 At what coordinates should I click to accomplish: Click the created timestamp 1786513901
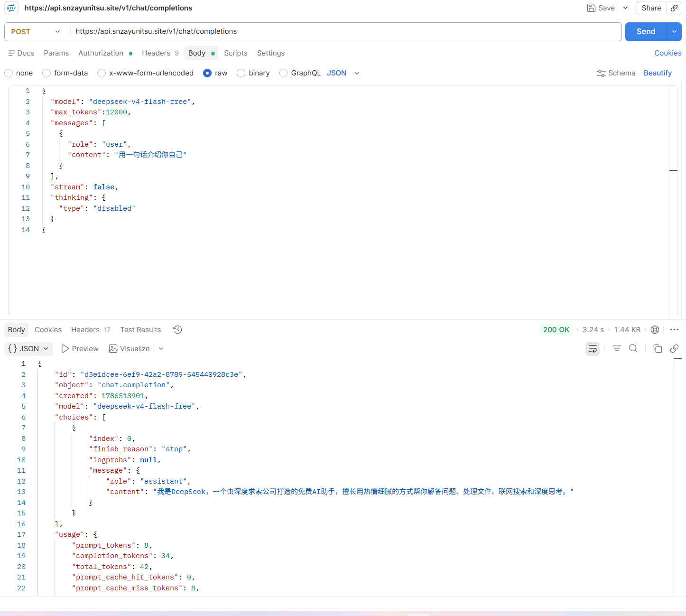pyautogui.click(x=123, y=396)
